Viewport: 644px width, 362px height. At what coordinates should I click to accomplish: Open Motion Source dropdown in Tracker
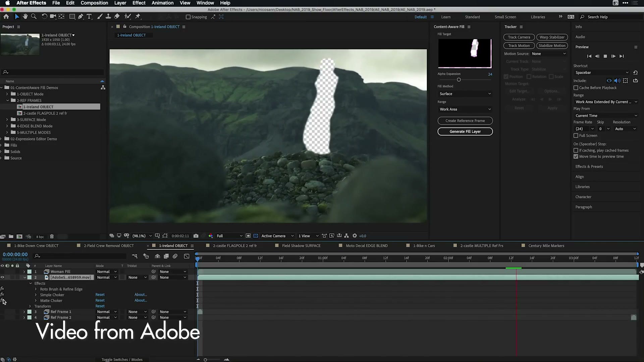(549, 54)
